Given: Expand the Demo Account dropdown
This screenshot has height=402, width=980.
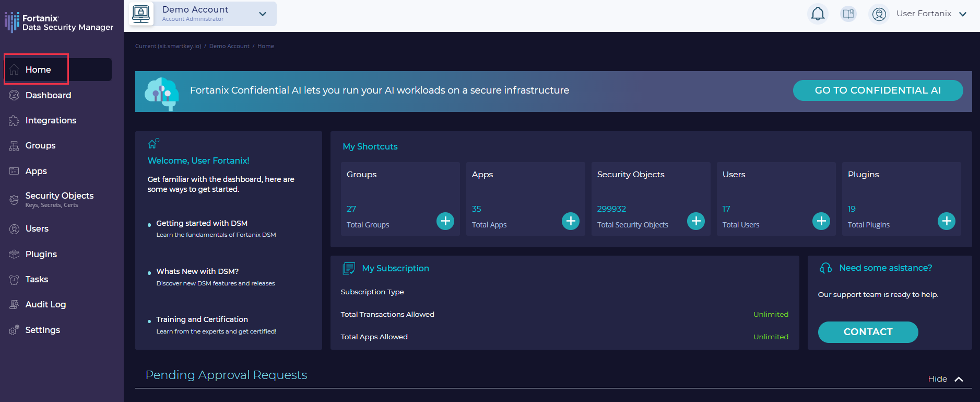Looking at the screenshot, I should click(x=263, y=14).
